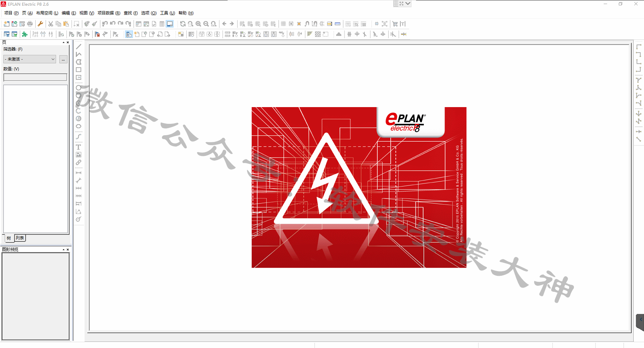Click the linear dimension tool icon

pos(79,173)
